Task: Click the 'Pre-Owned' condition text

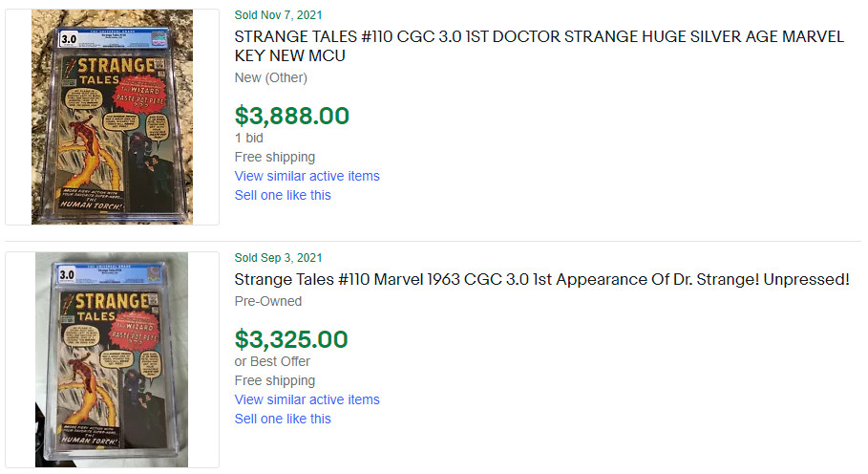Action: (x=267, y=301)
